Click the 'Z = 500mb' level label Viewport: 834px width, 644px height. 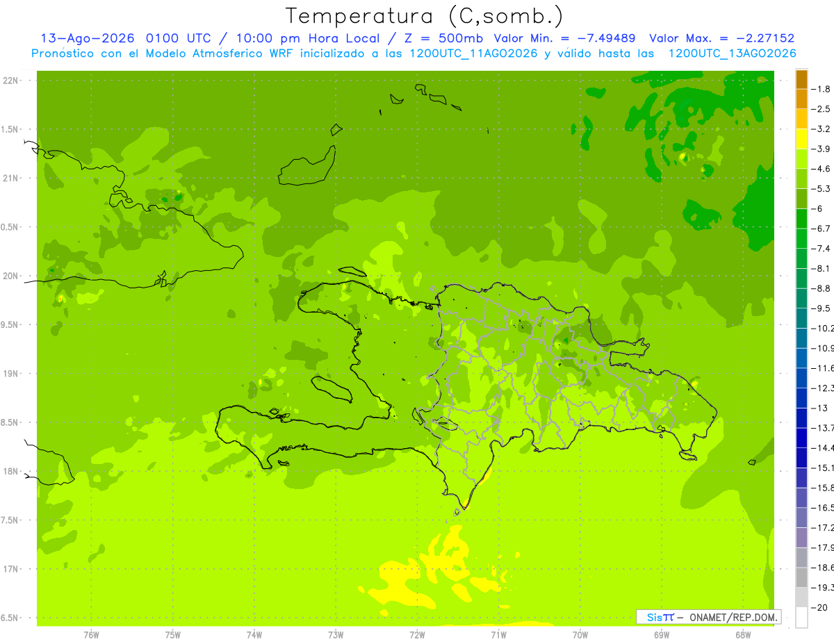click(442, 38)
